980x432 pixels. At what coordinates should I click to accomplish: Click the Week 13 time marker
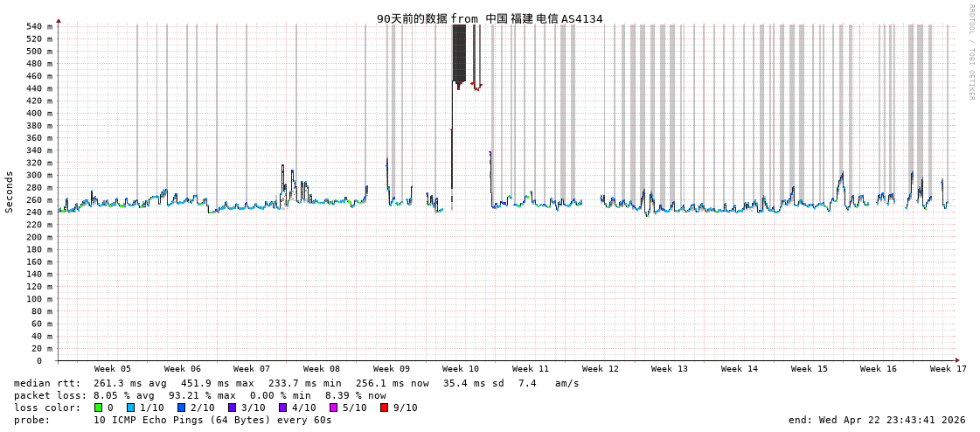[x=670, y=369]
